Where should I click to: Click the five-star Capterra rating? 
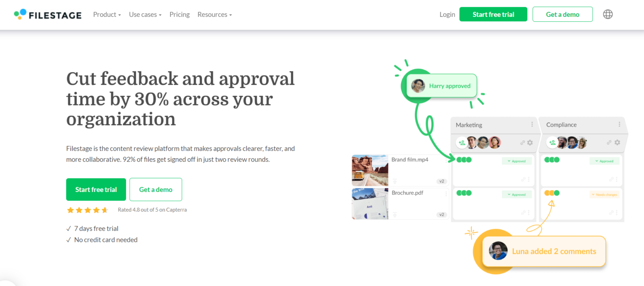(87, 210)
